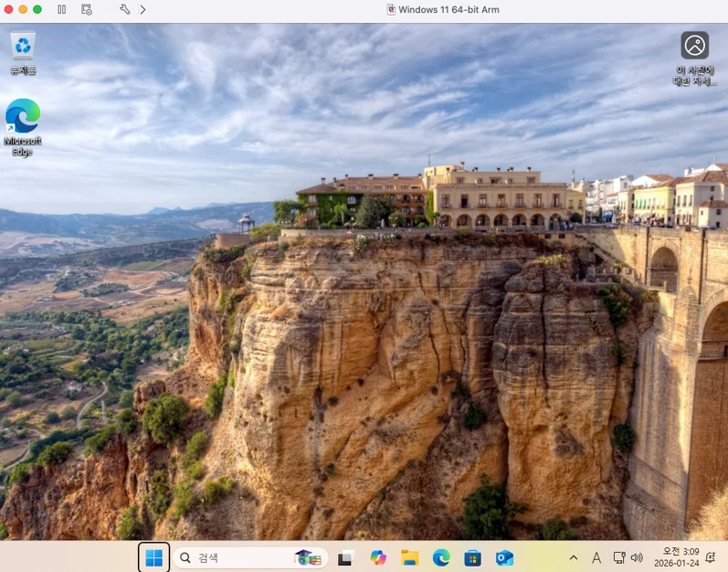Viewport: 728px width, 572px height.
Task: Expand the VM toolbar chevron arrow
Action: (x=142, y=9)
